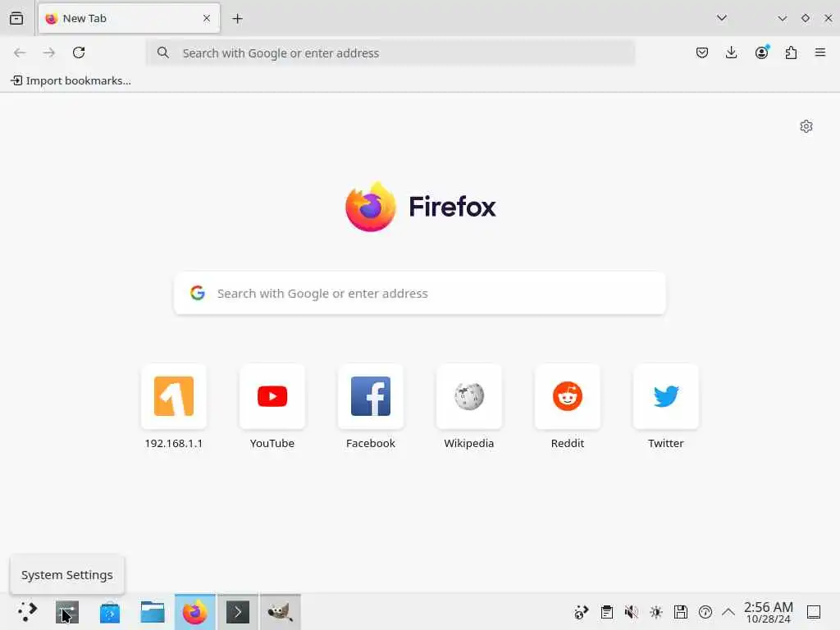Focus the Google search box on page
Screen dimensions: 840x630
click(420, 293)
